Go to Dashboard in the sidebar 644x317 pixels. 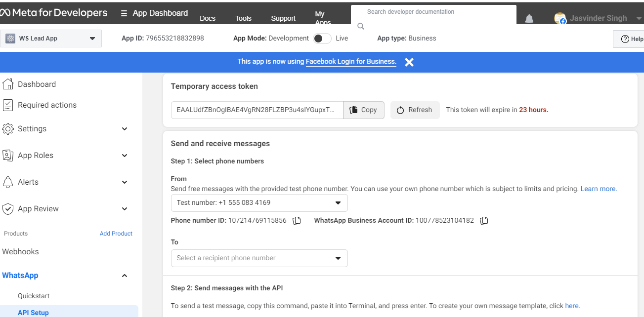click(x=37, y=84)
